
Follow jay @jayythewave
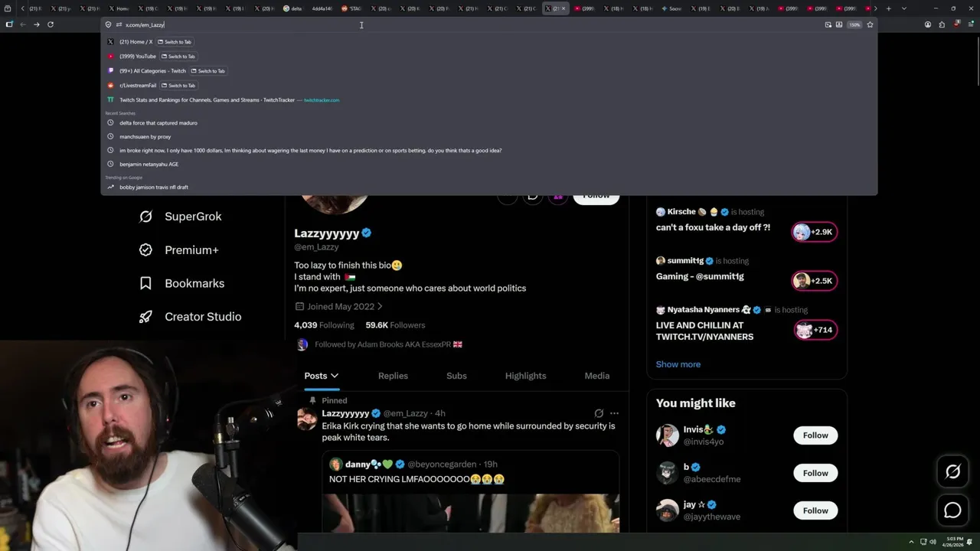[815, 510]
